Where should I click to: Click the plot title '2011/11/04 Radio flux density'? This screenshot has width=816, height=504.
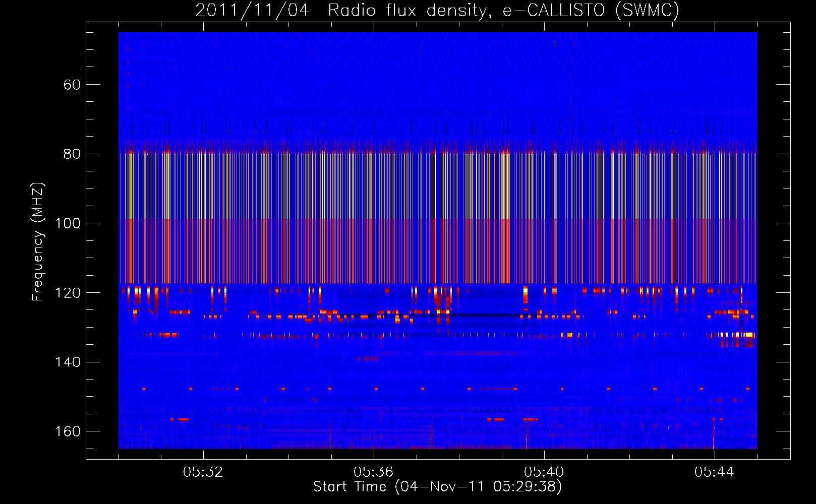click(437, 10)
